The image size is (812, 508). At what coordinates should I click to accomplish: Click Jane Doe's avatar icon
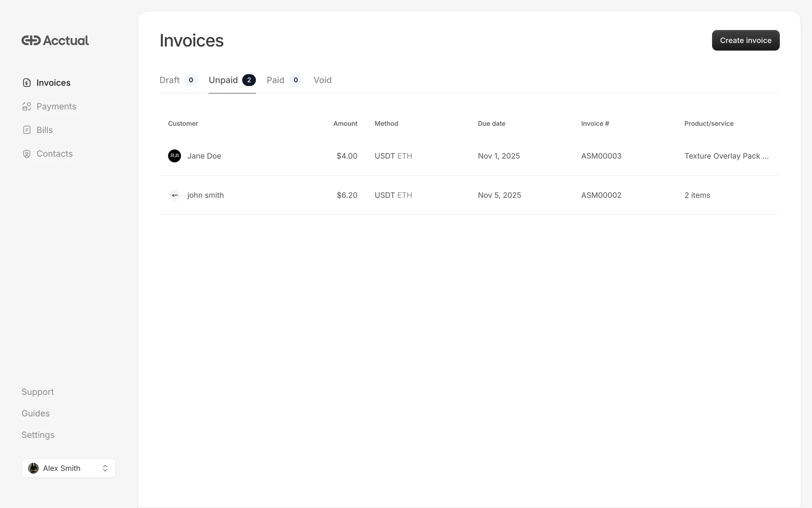pyautogui.click(x=174, y=156)
